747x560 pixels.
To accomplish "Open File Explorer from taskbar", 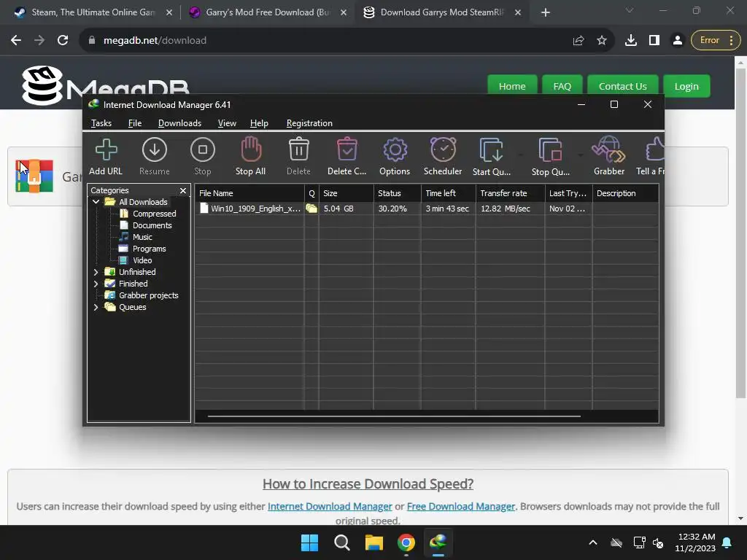I will 374,542.
